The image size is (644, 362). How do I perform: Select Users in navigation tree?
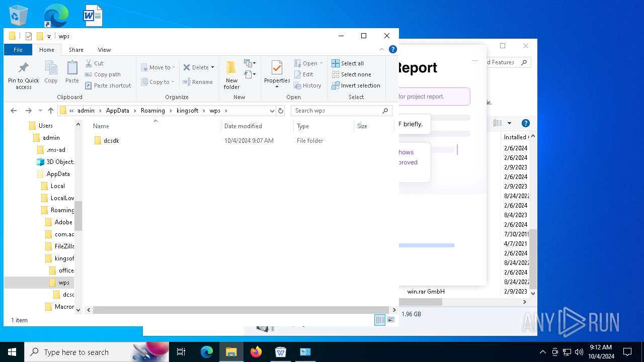(45, 126)
